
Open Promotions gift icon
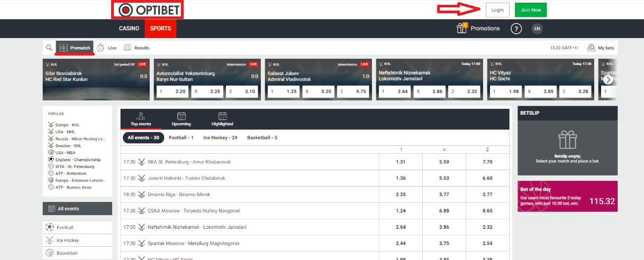[462, 28]
